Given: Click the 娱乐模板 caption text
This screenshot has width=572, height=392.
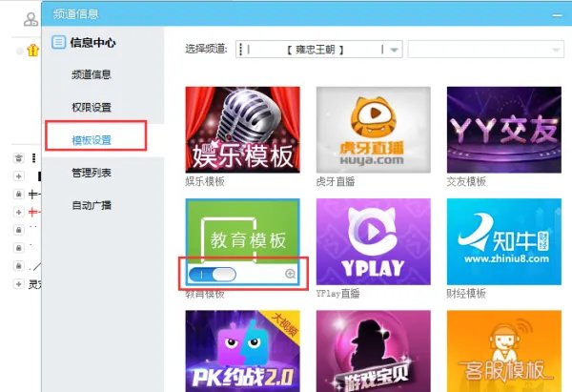Looking at the screenshot, I should pos(205,181).
